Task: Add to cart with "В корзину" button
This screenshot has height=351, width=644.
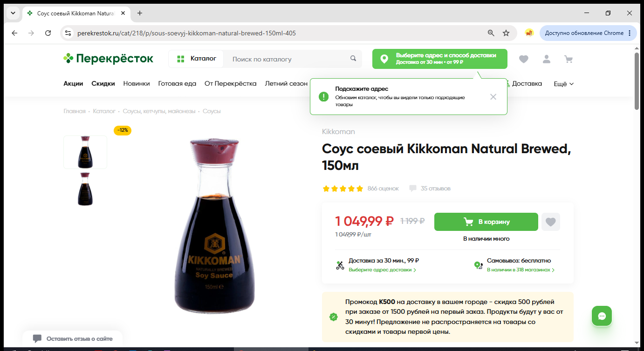Action: click(486, 222)
